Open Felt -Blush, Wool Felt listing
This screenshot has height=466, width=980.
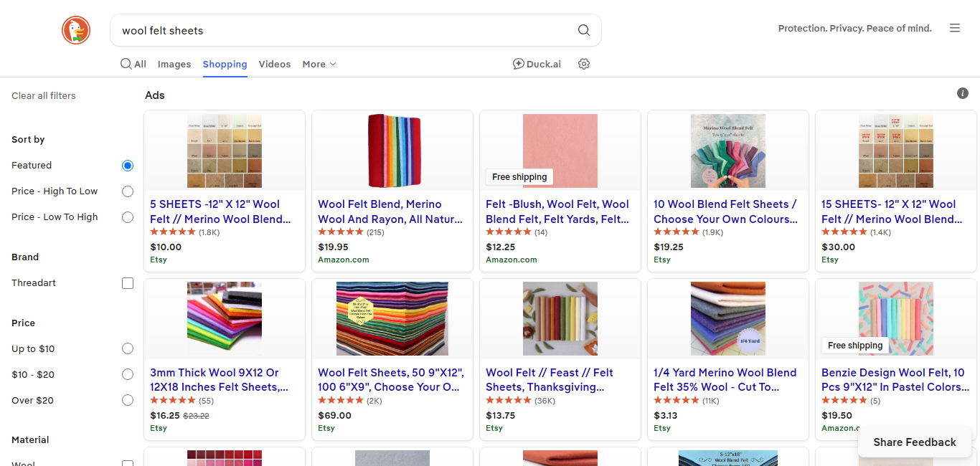(x=557, y=211)
